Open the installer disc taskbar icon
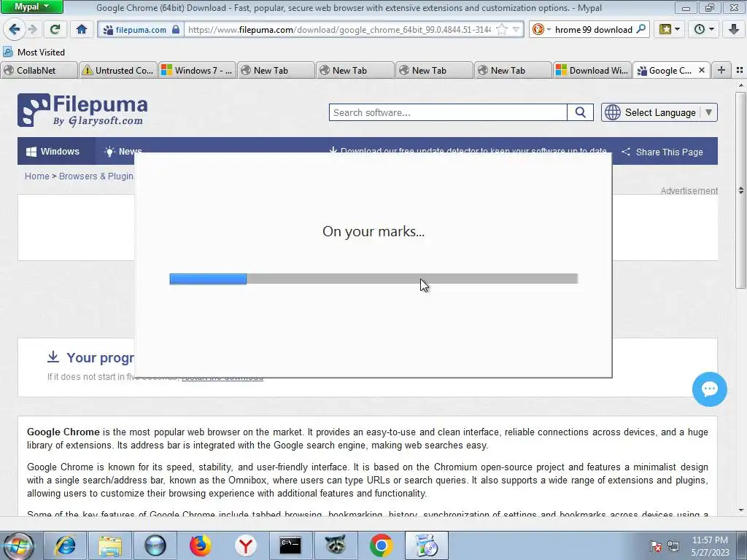 (x=426, y=545)
